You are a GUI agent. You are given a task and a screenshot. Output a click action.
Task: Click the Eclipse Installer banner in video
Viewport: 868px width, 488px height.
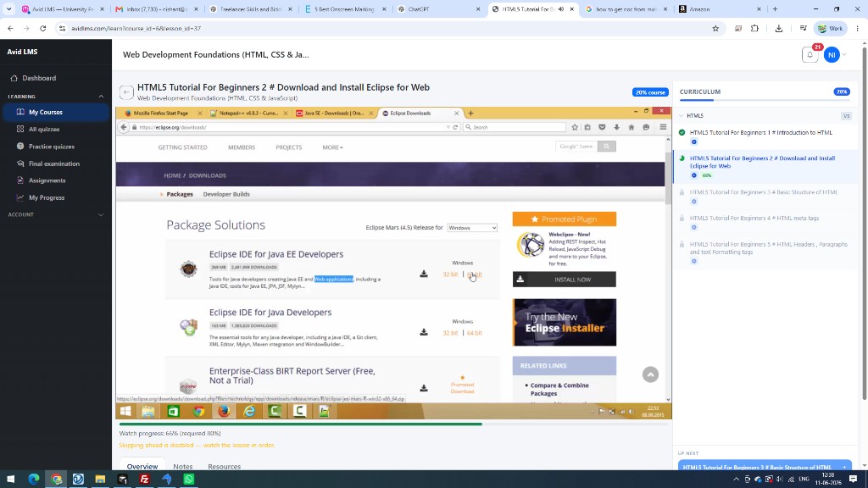(564, 322)
